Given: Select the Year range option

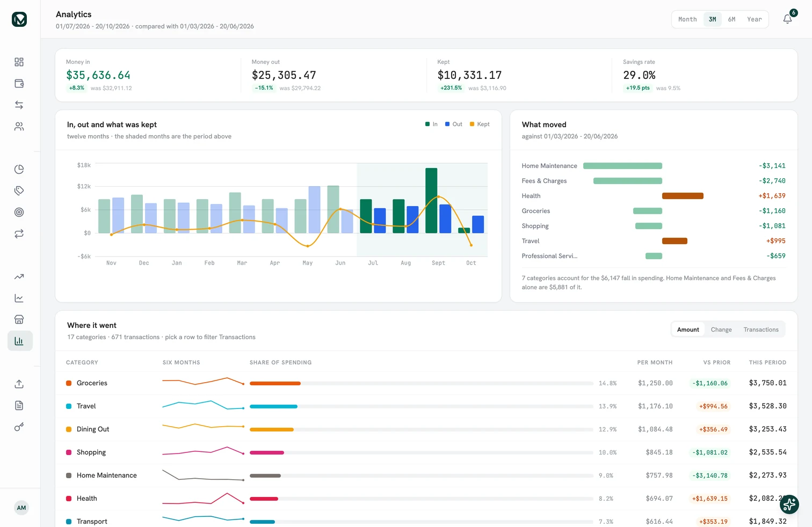Looking at the screenshot, I should [x=754, y=19].
